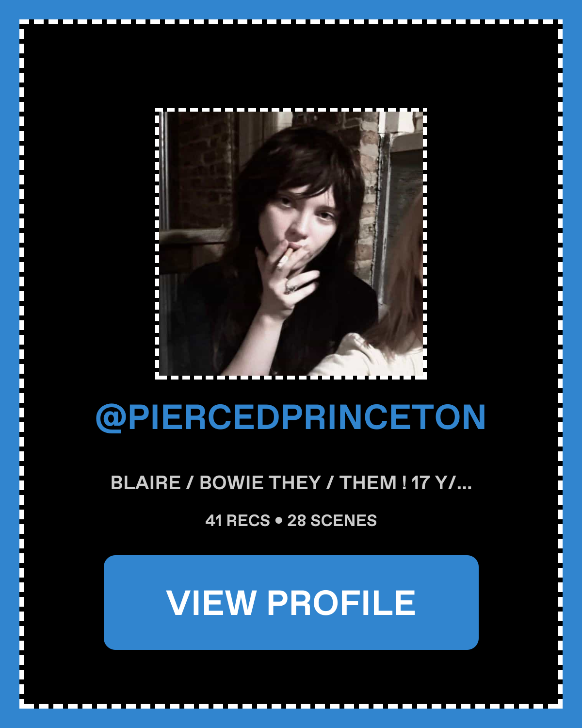Click the @ symbol in the username
The height and width of the screenshot is (728, 582).
click(111, 418)
